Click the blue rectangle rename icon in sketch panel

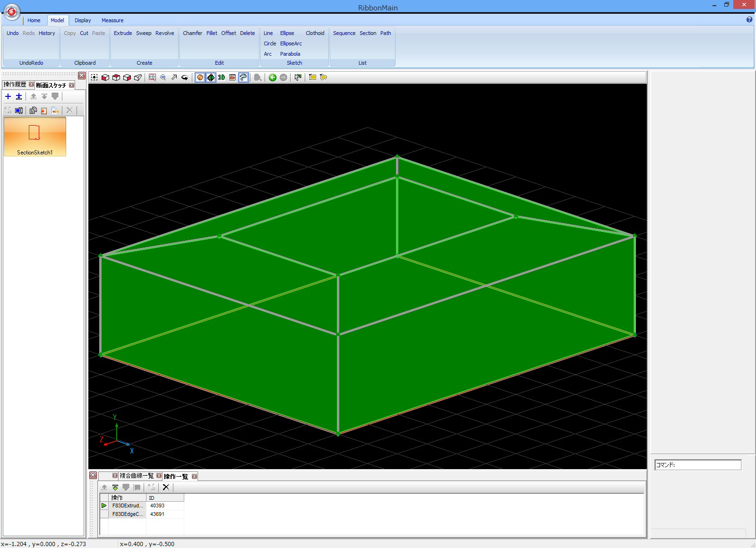click(19, 111)
